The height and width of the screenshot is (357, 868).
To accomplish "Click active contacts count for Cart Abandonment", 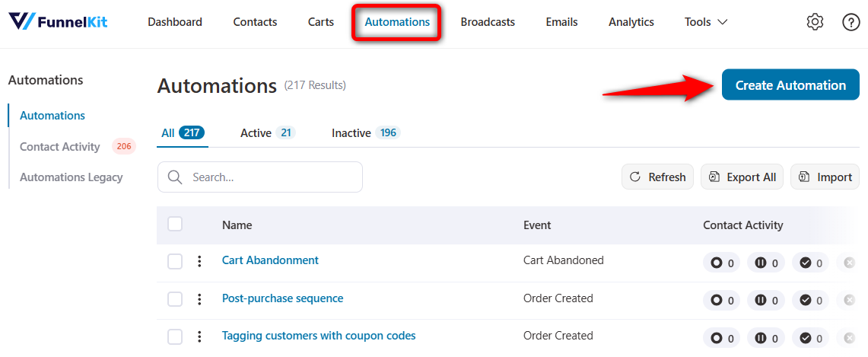I will (721, 263).
